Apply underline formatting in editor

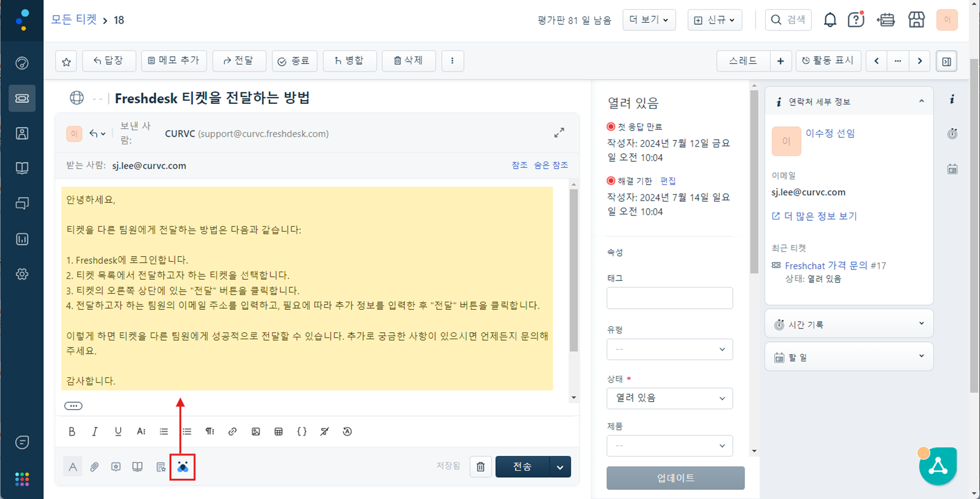click(118, 432)
